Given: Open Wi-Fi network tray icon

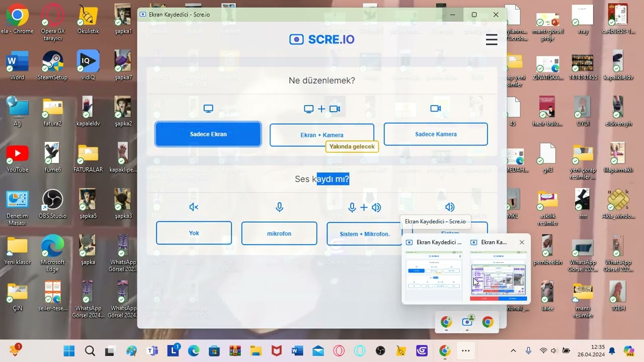Looking at the screenshot, I should (543, 351).
